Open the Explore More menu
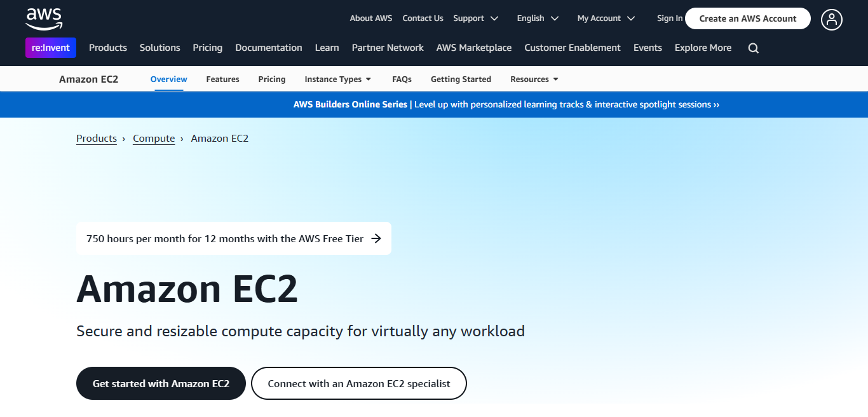Image resolution: width=868 pixels, height=417 pixels. 703,48
